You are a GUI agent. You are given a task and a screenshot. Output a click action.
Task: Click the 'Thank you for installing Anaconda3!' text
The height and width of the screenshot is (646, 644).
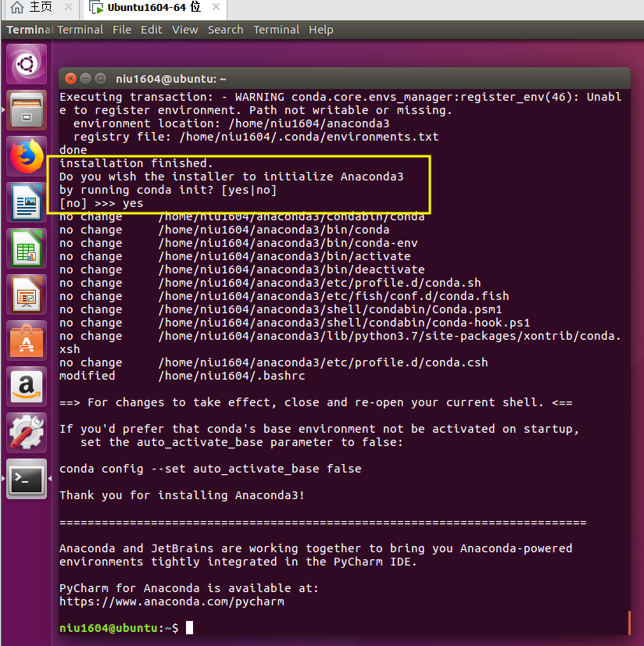182,495
